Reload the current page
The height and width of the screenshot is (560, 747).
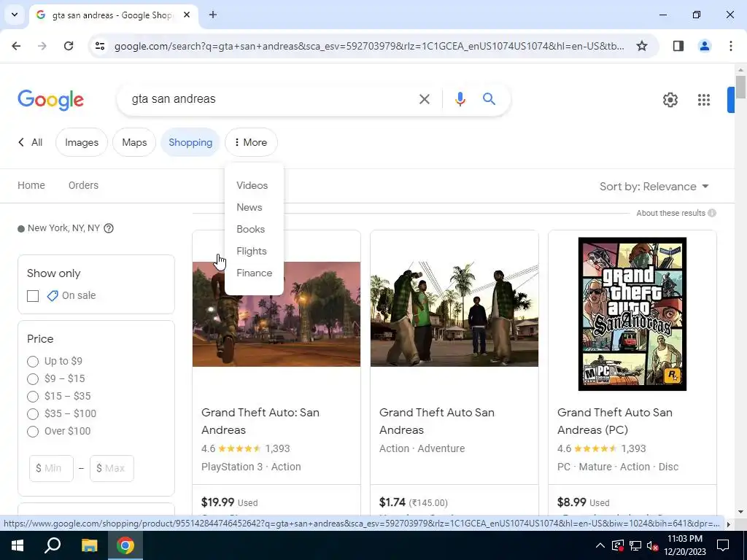pos(69,46)
